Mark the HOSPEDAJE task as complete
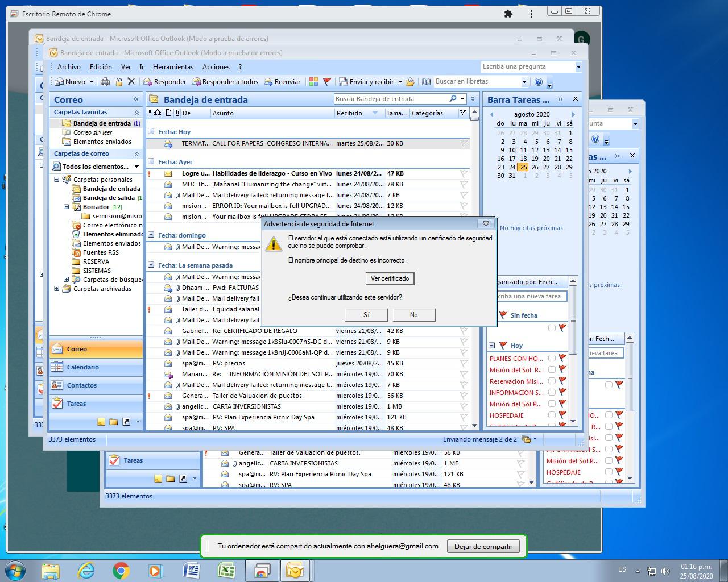 552,415
